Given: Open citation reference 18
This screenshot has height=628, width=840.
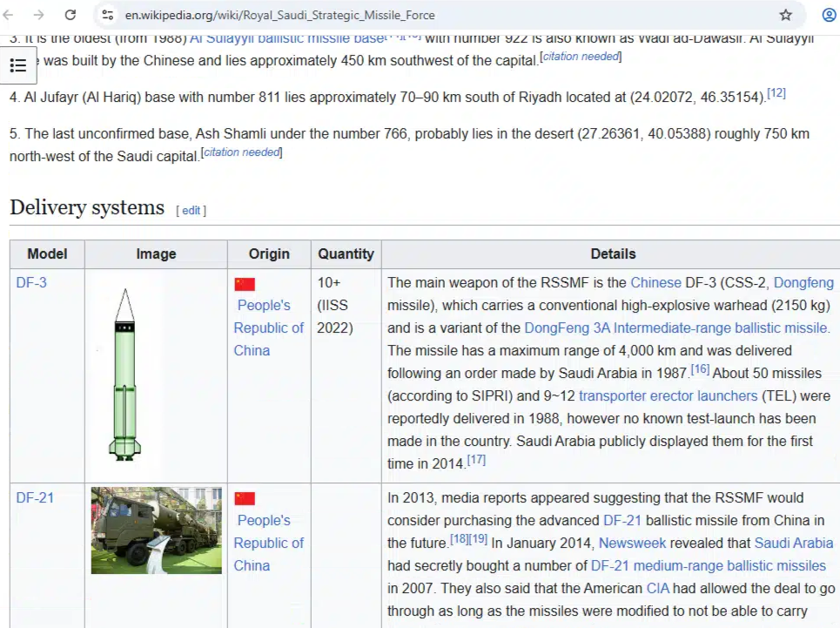Looking at the screenshot, I should [459, 539].
